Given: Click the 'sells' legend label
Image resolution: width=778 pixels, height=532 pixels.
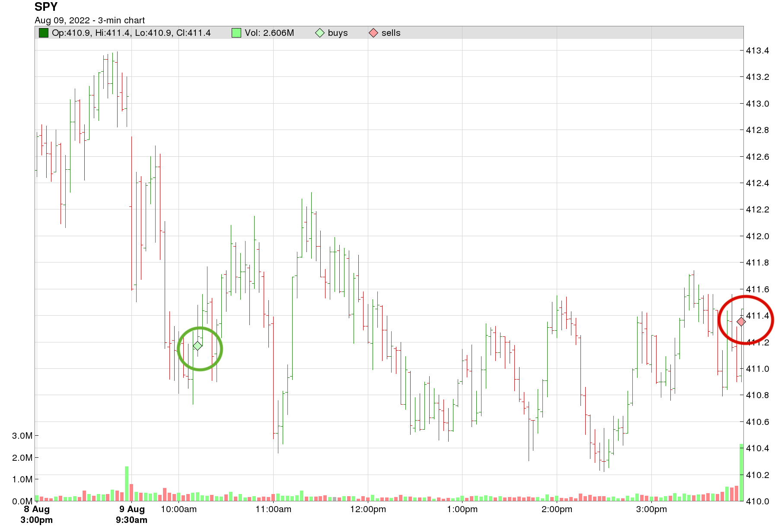Looking at the screenshot, I should coord(391,33).
